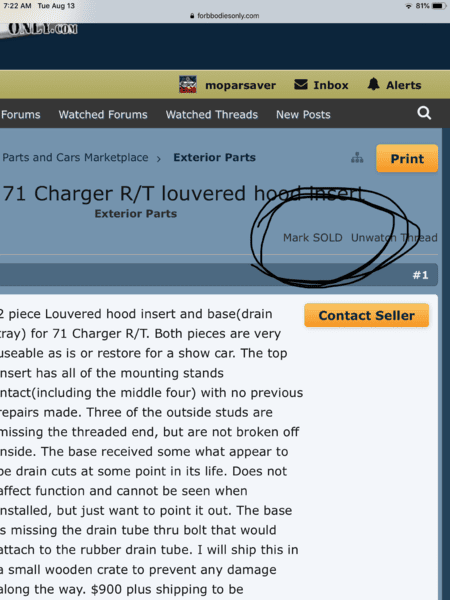
Task: Tap the forbbodiesonly.com address bar
Action: tap(225, 16)
